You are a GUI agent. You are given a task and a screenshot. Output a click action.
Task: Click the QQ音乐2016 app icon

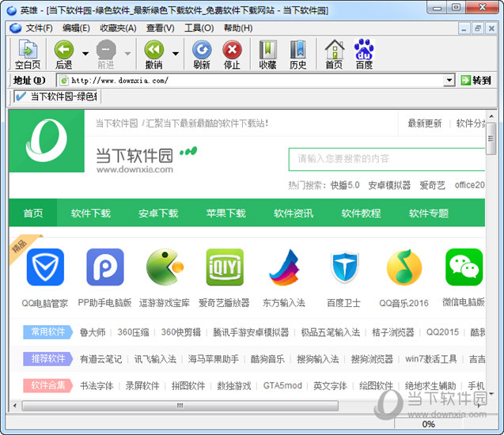[x=404, y=267]
